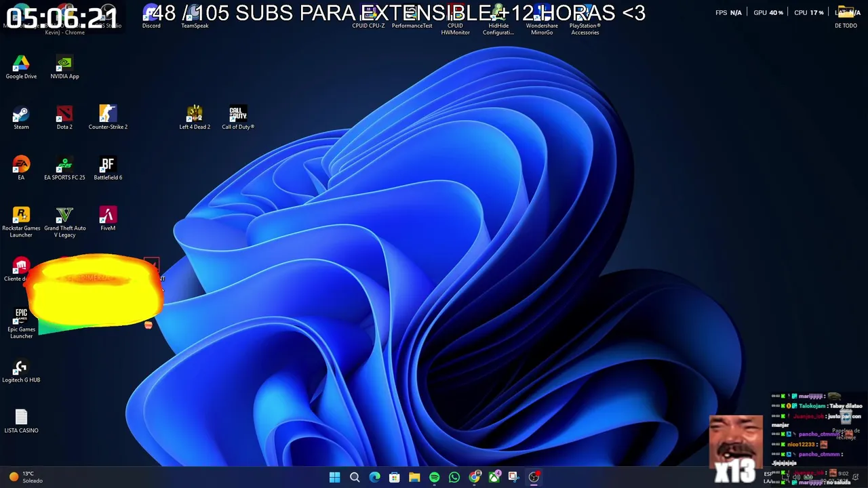The width and height of the screenshot is (868, 488).
Task: Switch to OBS Studio on the taskbar
Action: pos(534,477)
